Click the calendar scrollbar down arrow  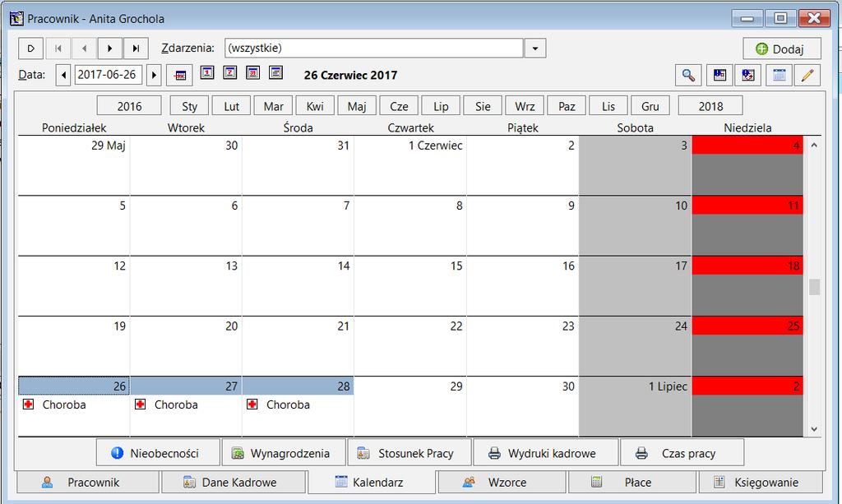814,429
